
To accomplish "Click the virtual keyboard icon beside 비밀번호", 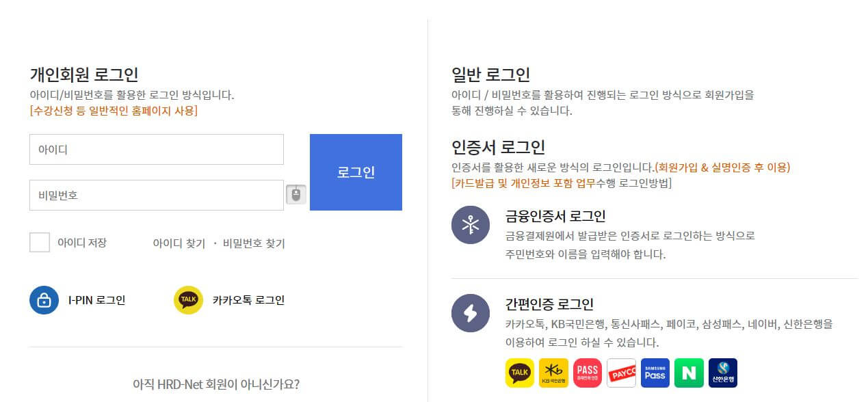I will tap(295, 195).
